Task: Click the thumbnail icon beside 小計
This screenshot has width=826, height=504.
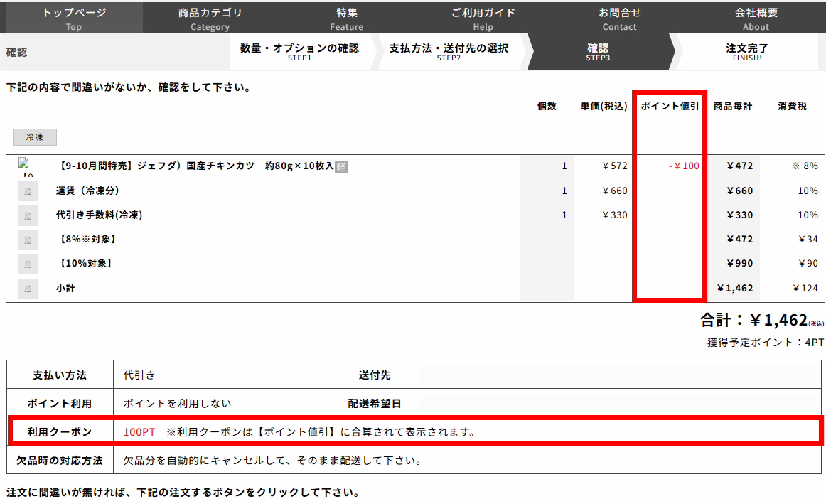Action: pos(28,289)
